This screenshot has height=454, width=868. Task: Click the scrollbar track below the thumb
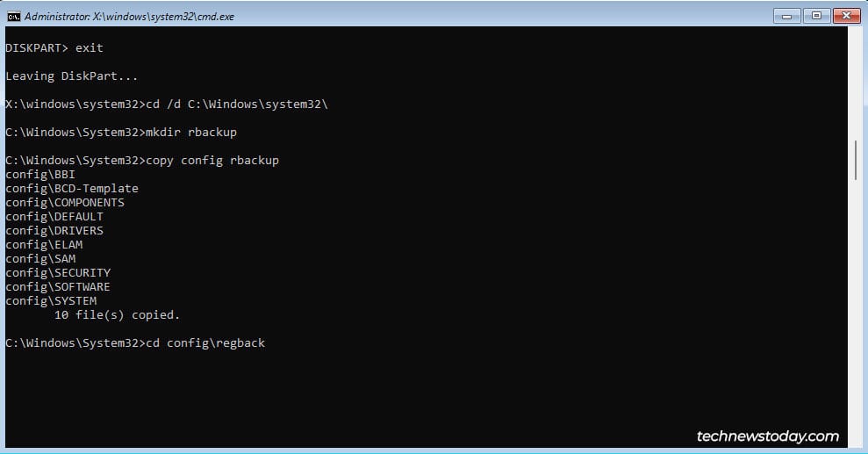tap(856, 307)
